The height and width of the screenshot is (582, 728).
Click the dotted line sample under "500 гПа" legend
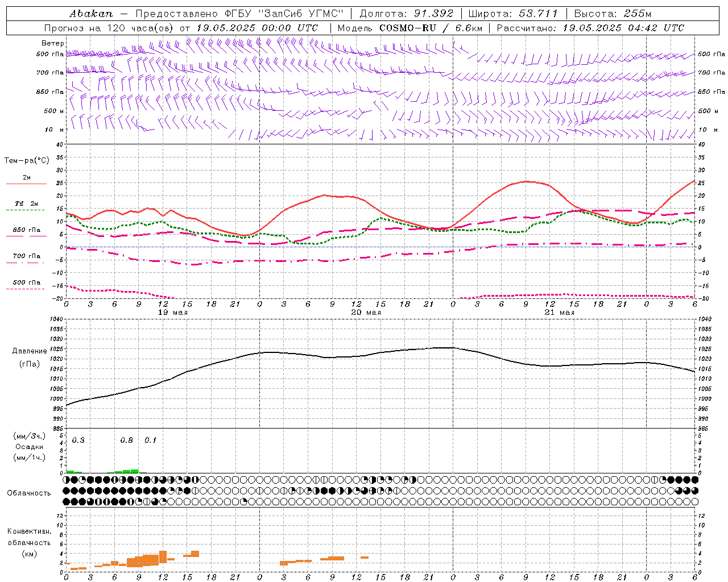tap(26, 289)
